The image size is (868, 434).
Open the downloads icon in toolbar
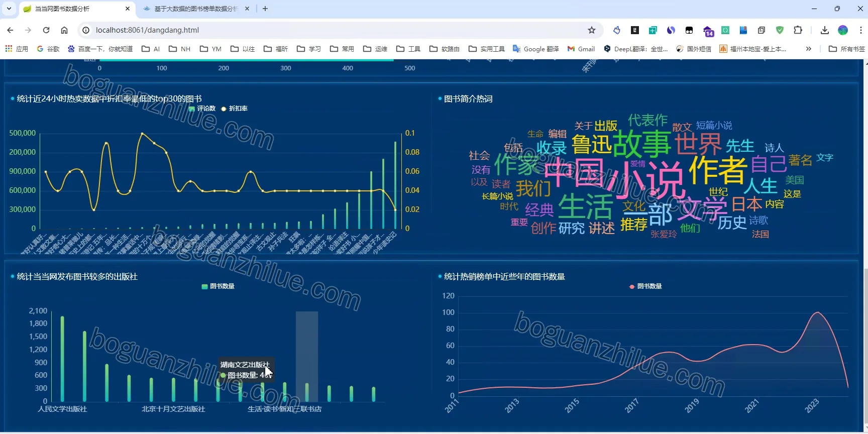pyautogui.click(x=824, y=30)
